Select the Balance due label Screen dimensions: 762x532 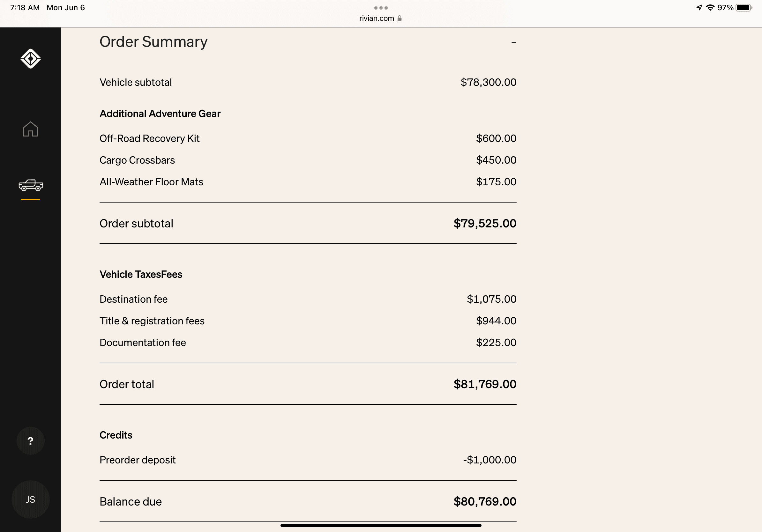(131, 501)
